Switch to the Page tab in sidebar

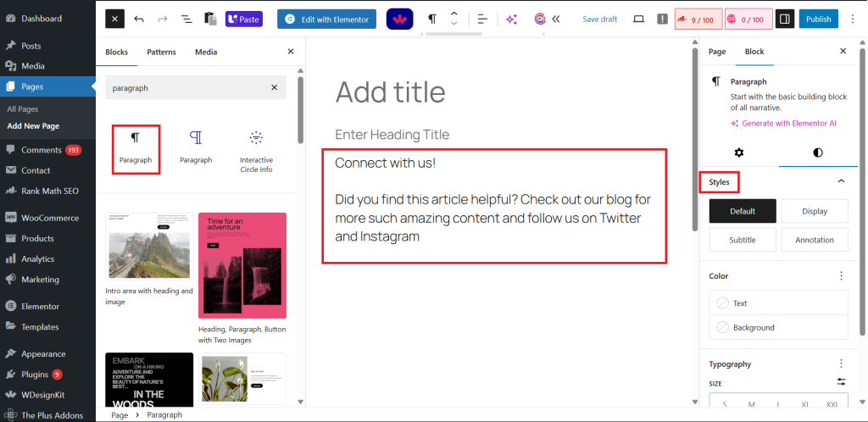pos(717,52)
